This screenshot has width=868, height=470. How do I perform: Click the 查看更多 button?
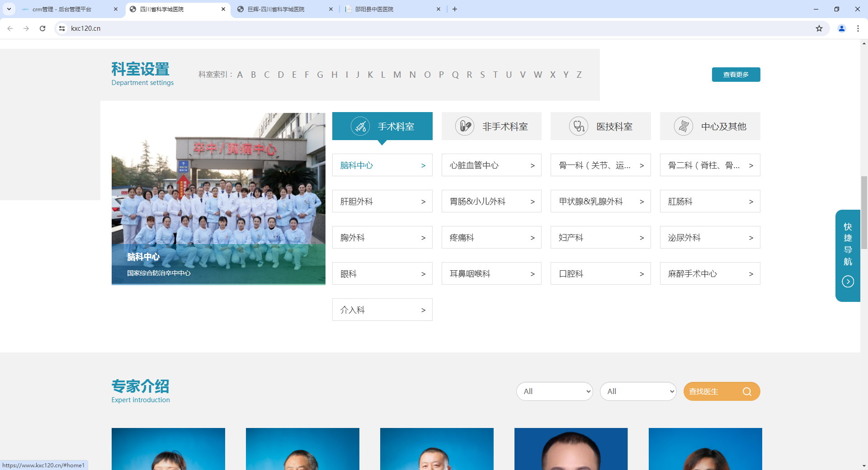click(x=736, y=75)
